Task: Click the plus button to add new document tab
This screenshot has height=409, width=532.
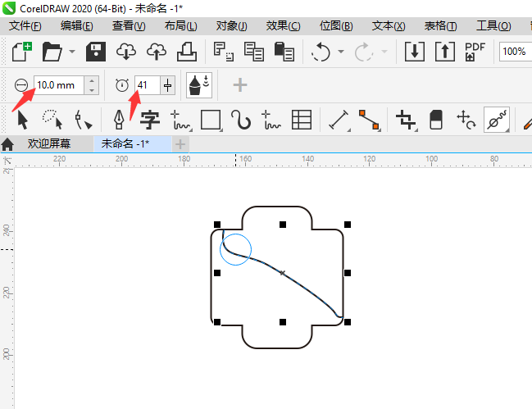Action: (180, 143)
